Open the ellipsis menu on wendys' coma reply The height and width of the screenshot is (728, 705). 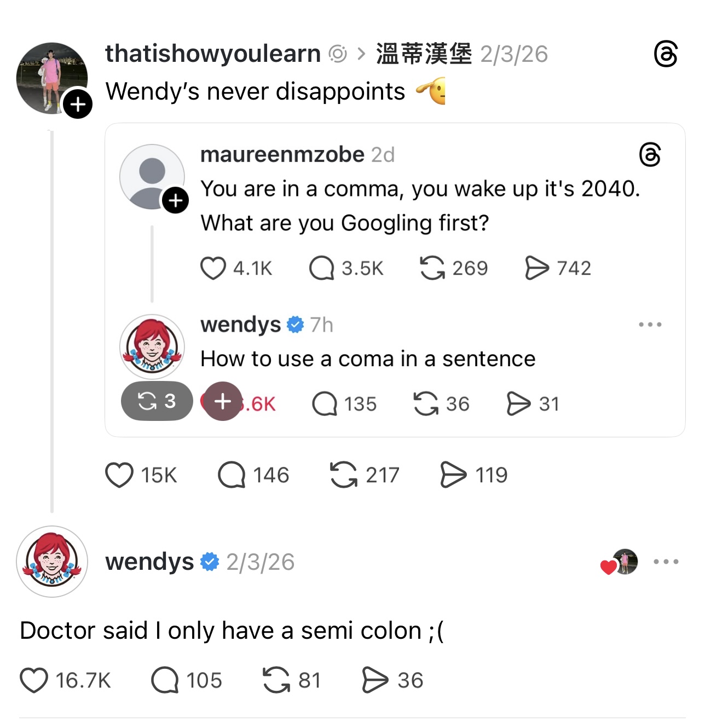point(649,324)
